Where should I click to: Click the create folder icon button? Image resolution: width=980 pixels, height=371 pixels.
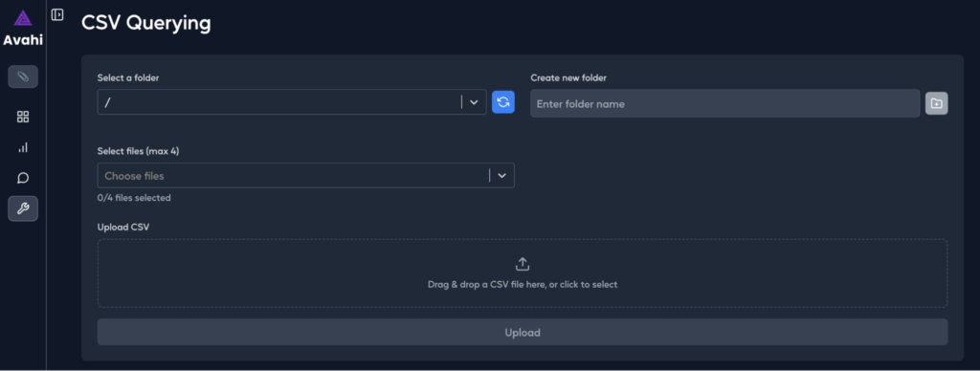(x=936, y=103)
